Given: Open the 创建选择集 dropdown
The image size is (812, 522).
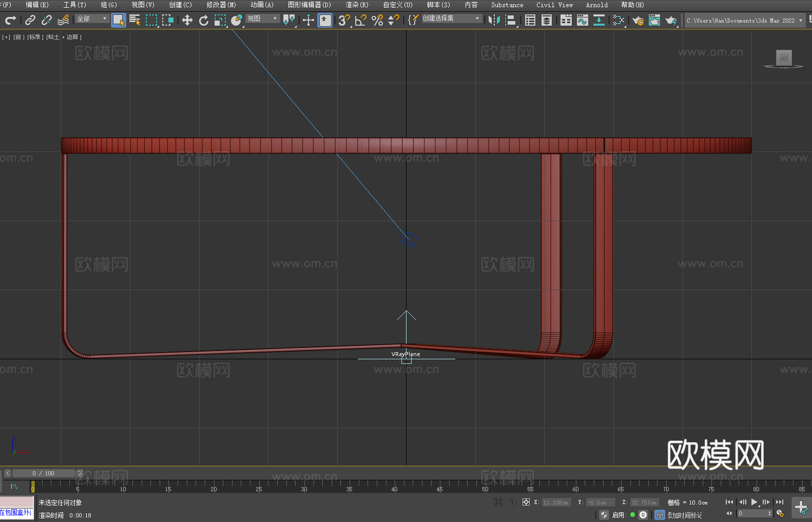Looking at the screenshot, I should [x=452, y=18].
